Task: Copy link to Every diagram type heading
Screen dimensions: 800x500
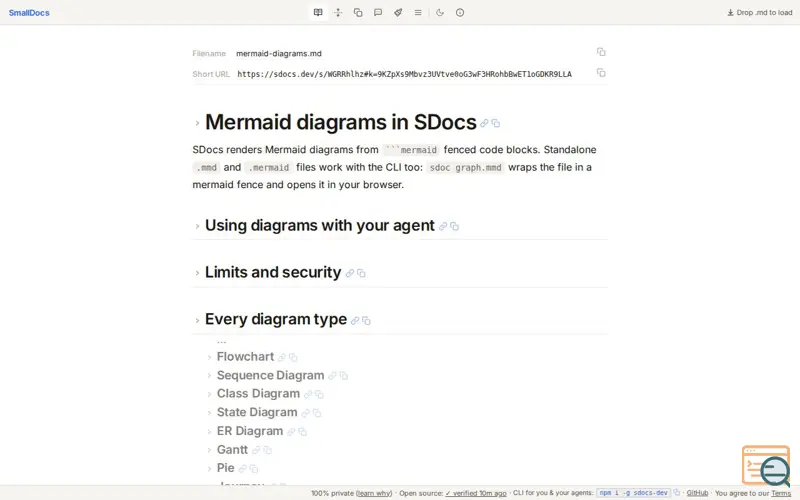Action: [355, 320]
